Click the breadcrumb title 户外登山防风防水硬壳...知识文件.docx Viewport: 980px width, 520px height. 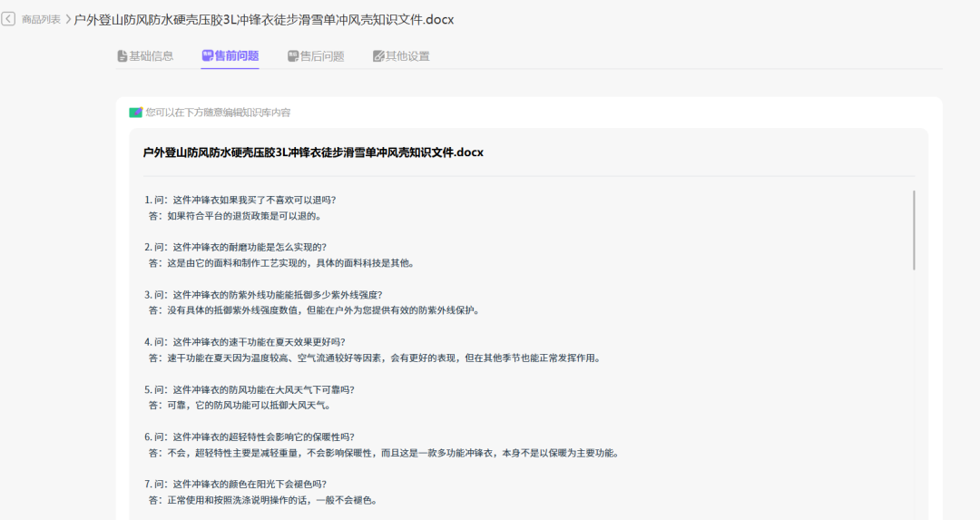tap(264, 19)
